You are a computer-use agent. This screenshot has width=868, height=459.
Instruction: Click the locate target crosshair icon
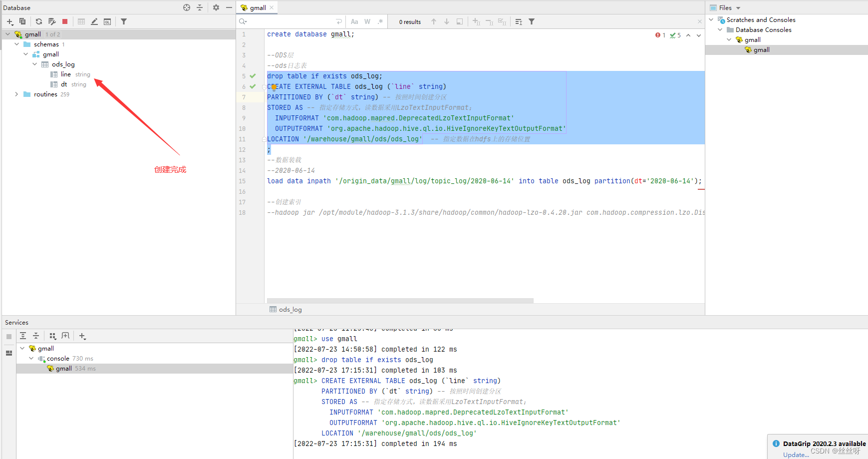[187, 7]
